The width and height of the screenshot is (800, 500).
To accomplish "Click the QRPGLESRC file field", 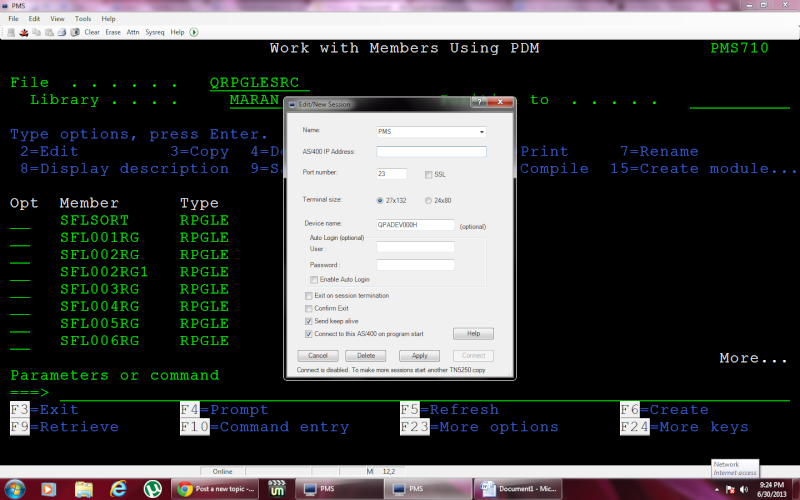I will [x=259, y=83].
